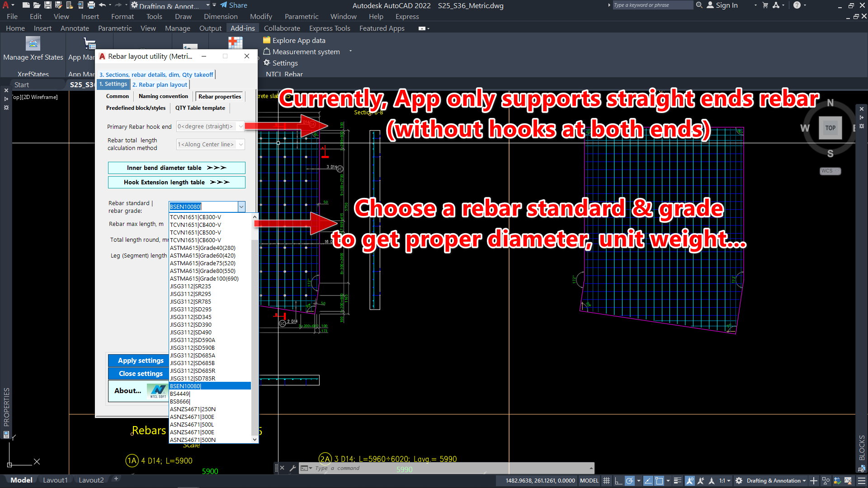Click the Plot printer icon
The width and height of the screenshot is (868, 488).
tap(91, 5)
